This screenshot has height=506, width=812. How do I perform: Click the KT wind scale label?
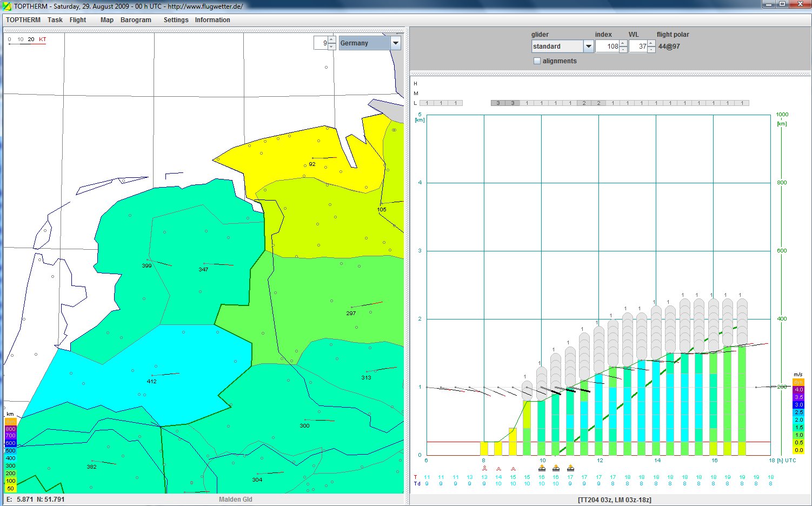click(43, 39)
